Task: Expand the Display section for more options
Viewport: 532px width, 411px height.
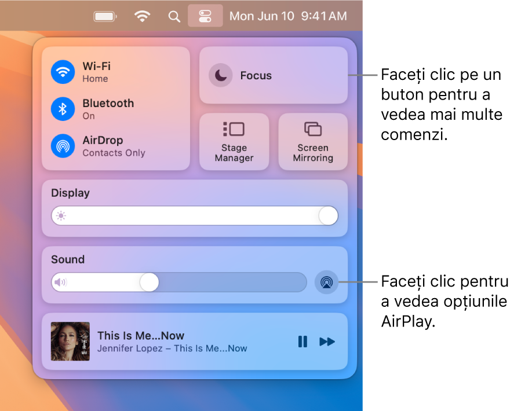Action: tap(70, 193)
